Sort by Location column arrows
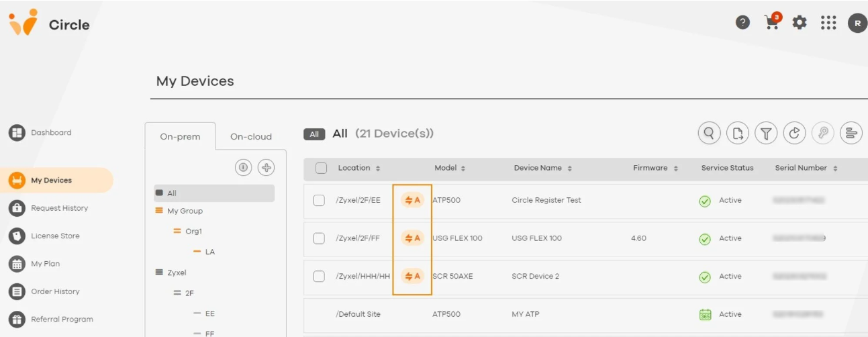 coord(378,168)
